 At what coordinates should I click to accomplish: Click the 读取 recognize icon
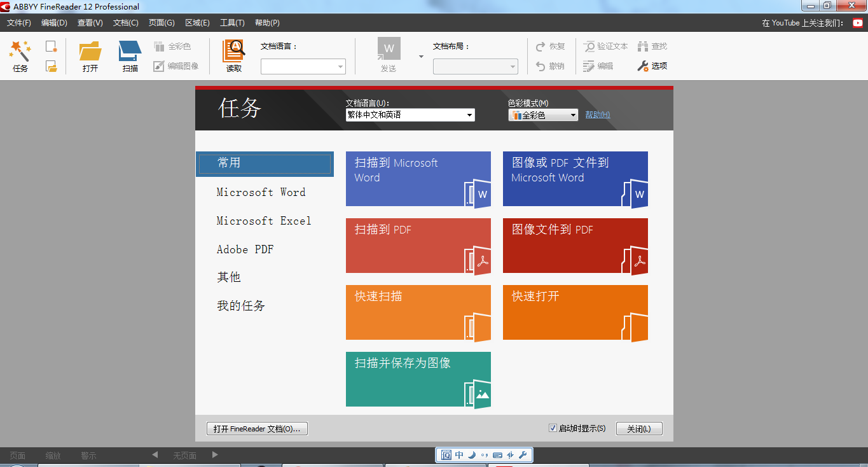[234, 51]
